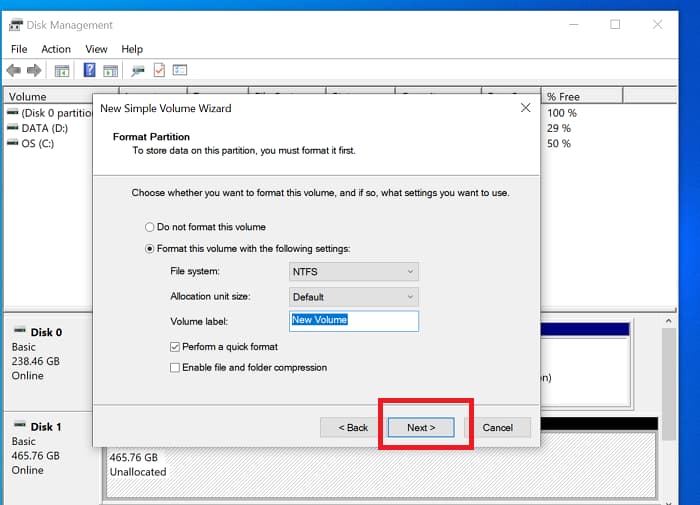Click the Forward arrow toolbar icon

click(x=34, y=71)
